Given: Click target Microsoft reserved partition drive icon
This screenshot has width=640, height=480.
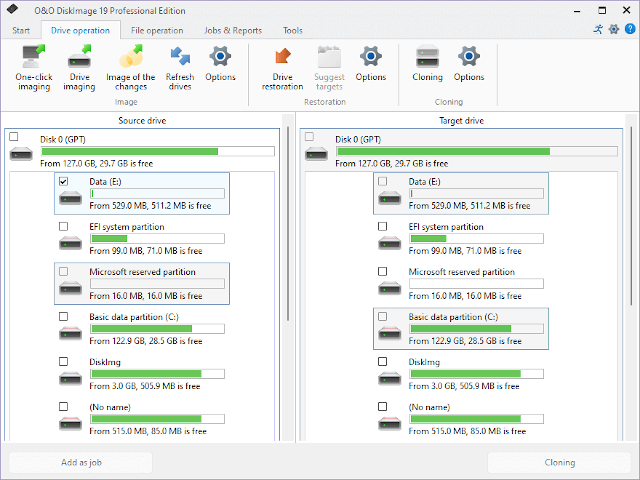Looking at the screenshot, I should click(389, 289).
